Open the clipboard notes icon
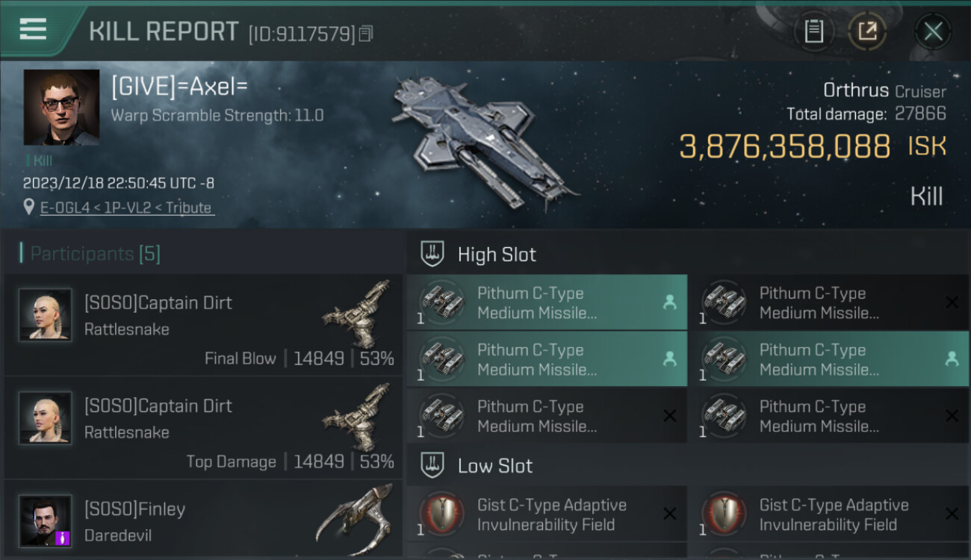971x560 pixels. [x=813, y=31]
